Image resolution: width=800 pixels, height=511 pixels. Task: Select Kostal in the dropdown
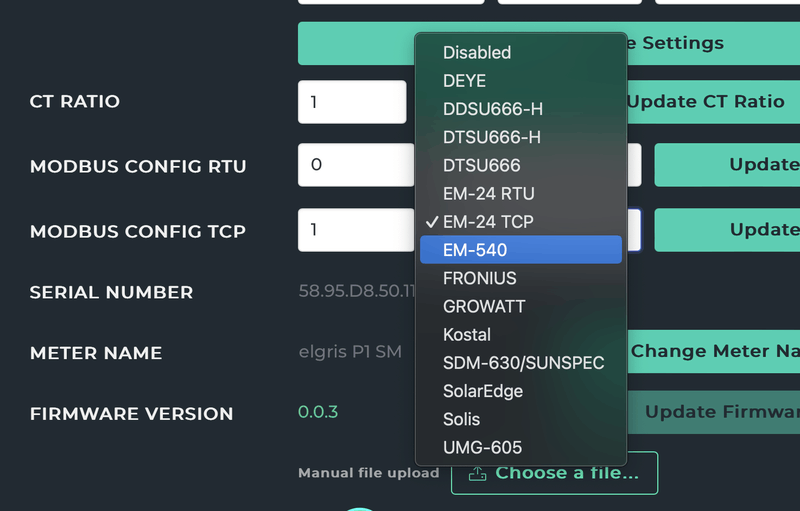click(466, 334)
